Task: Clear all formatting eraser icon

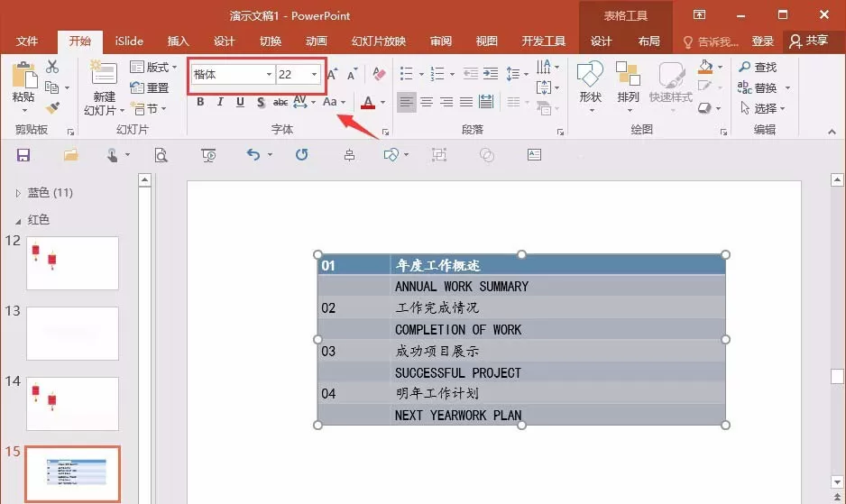Action: (379, 74)
